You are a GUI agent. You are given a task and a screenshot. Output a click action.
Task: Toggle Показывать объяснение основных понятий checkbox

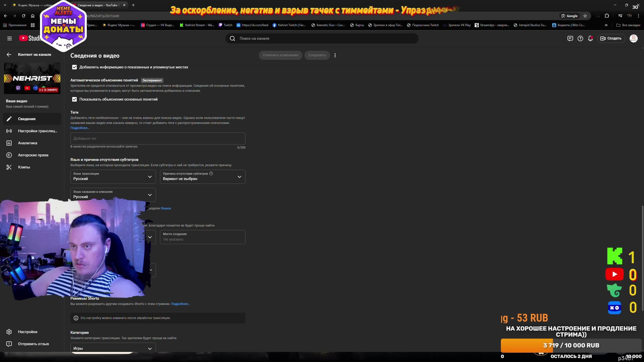coord(74,99)
